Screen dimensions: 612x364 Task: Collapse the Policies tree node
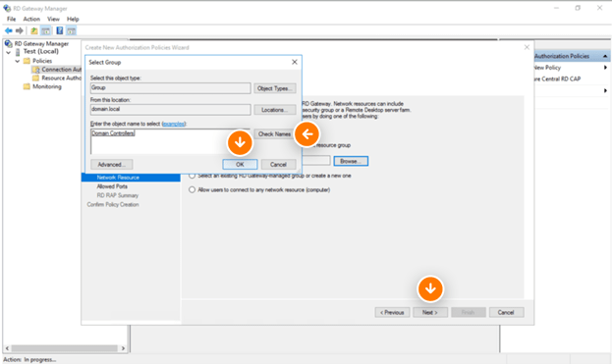click(18, 61)
